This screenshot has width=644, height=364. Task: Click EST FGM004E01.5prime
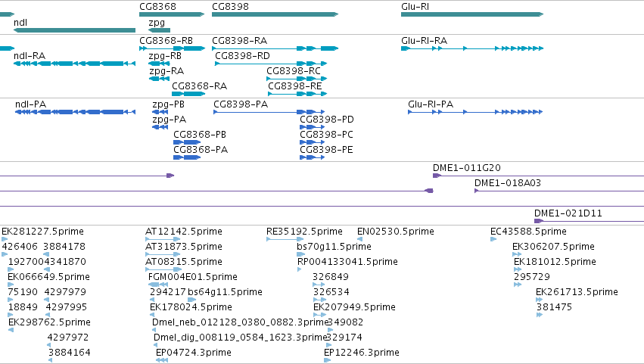[193, 277]
